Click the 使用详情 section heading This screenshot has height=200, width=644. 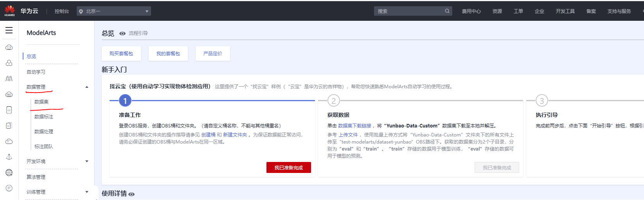point(114,194)
